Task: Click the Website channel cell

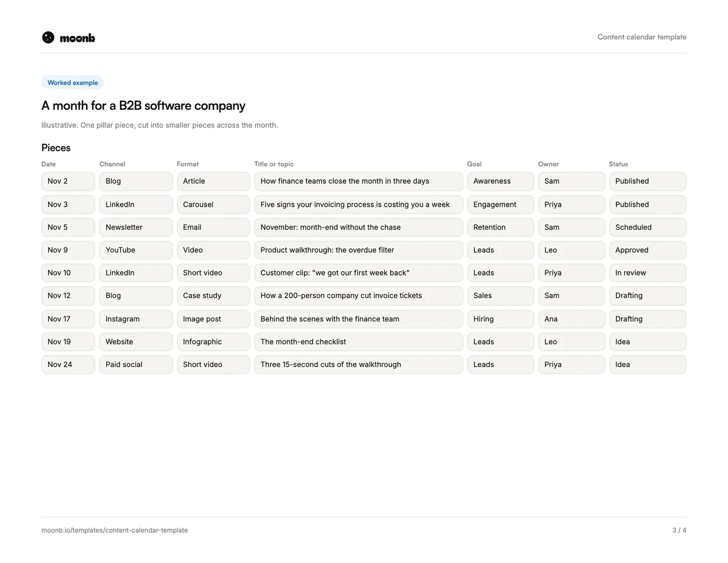Action: pyautogui.click(x=136, y=342)
